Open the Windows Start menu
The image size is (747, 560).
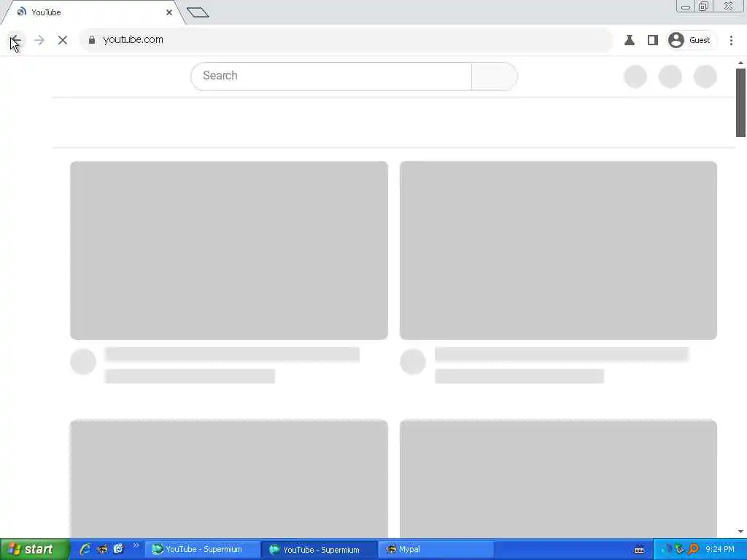[35, 549]
